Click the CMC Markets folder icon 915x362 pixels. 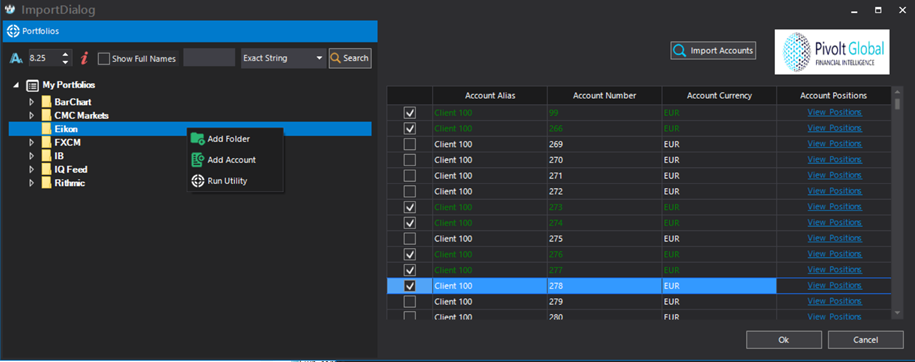pyautogui.click(x=46, y=116)
